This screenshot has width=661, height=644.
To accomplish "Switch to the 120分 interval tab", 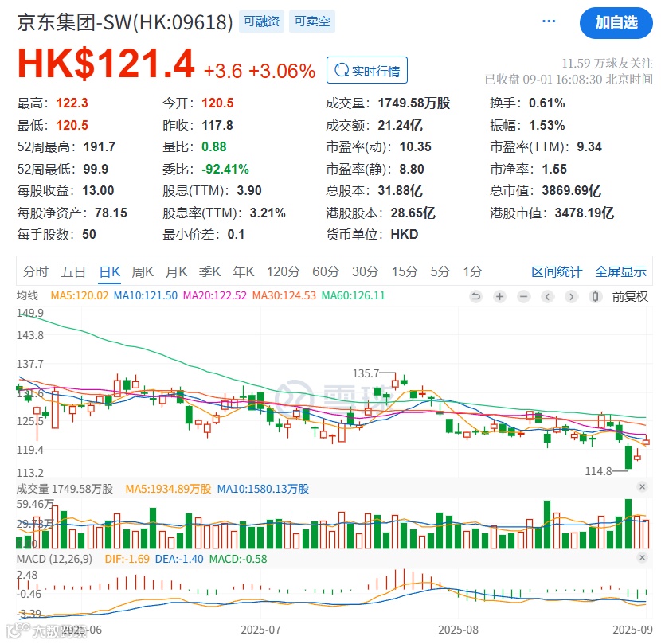I will click(x=283, y=271).
